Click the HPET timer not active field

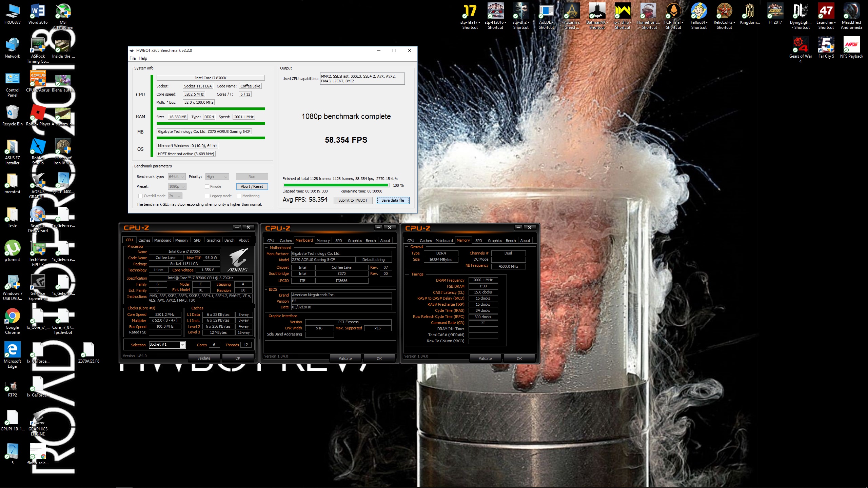tap(186, 154)
